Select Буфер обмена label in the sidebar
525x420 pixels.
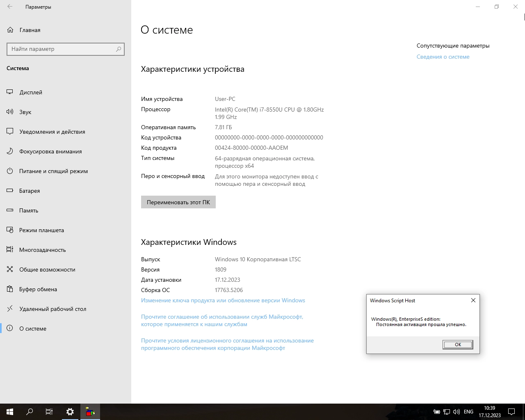pos(38,289)
